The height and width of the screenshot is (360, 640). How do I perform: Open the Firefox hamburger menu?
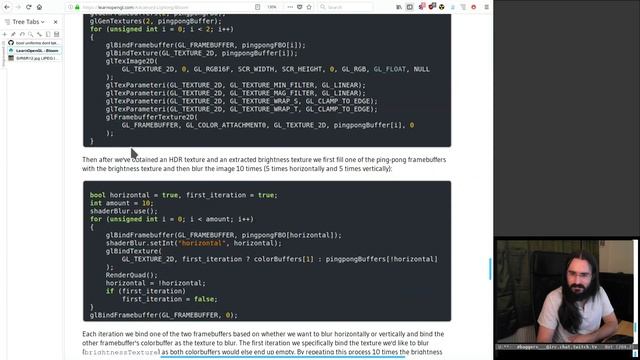(487, 7)
